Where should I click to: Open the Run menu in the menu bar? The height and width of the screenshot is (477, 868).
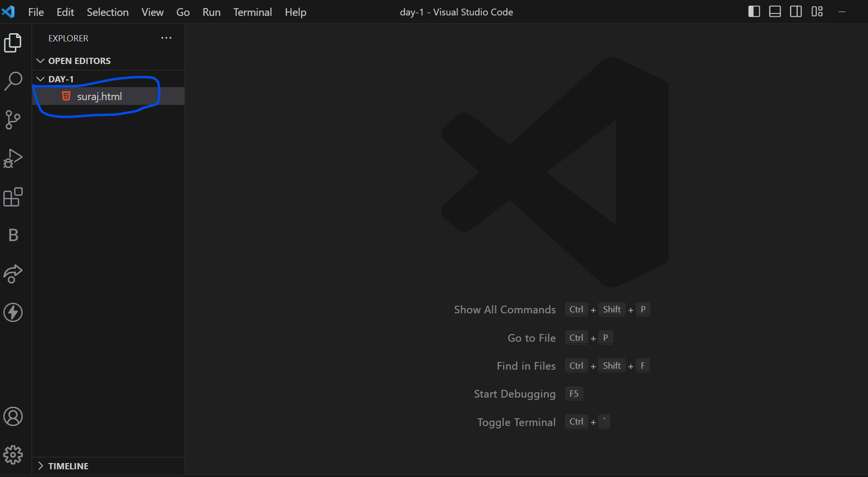tap(211, 12)
